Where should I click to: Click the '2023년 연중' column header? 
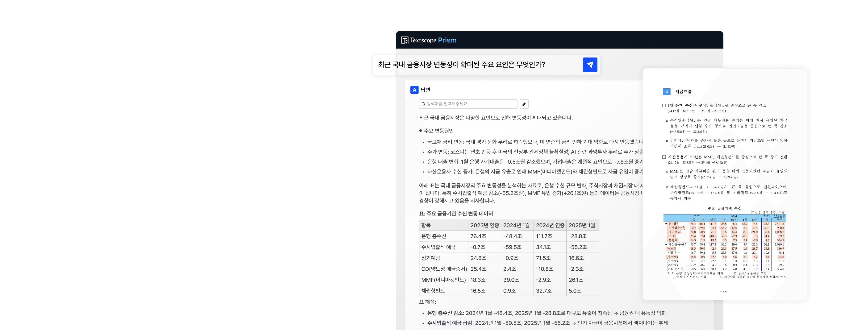pos(484,225)
